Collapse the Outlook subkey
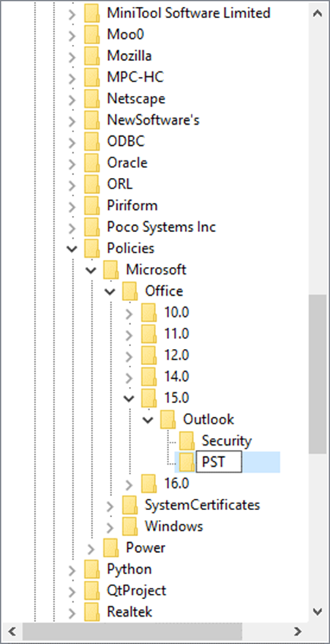Image resolution: width=330 pixels, height=644 pixels. click(148, 420)
